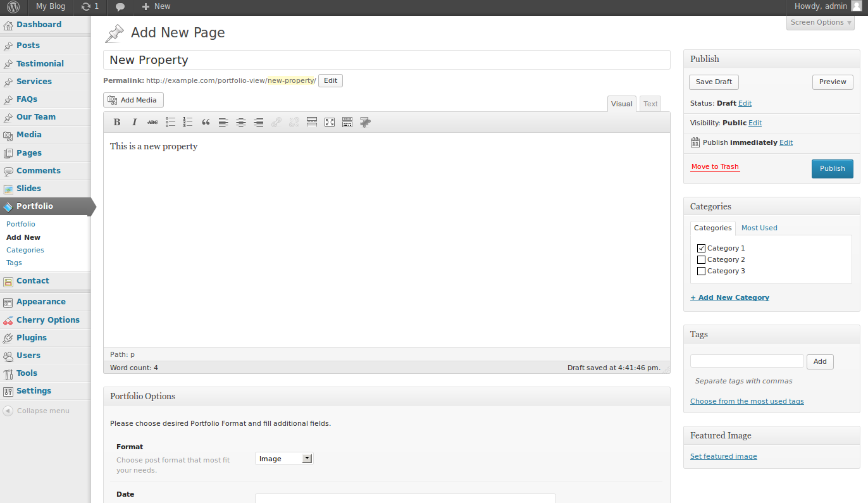Viewport: 868px width, 503px height.
Task: Show the kitchen sink toolbar row
Action: coord(347,122)
